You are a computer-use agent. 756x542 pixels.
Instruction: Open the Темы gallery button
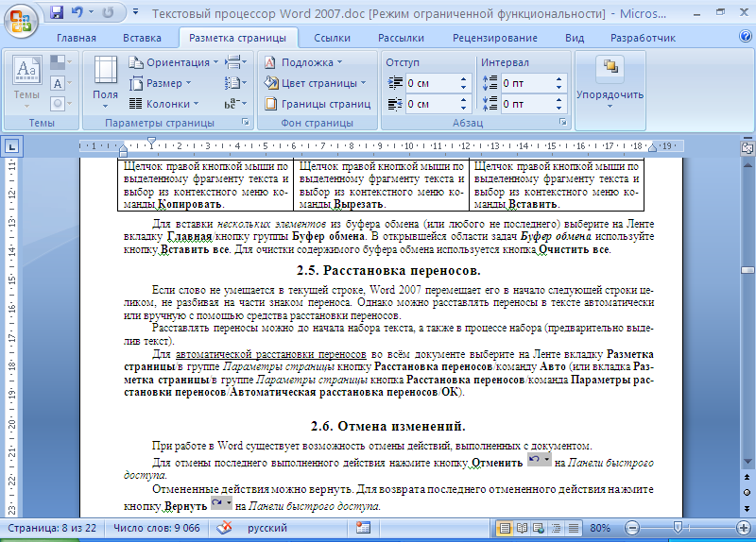[x=26, y=82]
